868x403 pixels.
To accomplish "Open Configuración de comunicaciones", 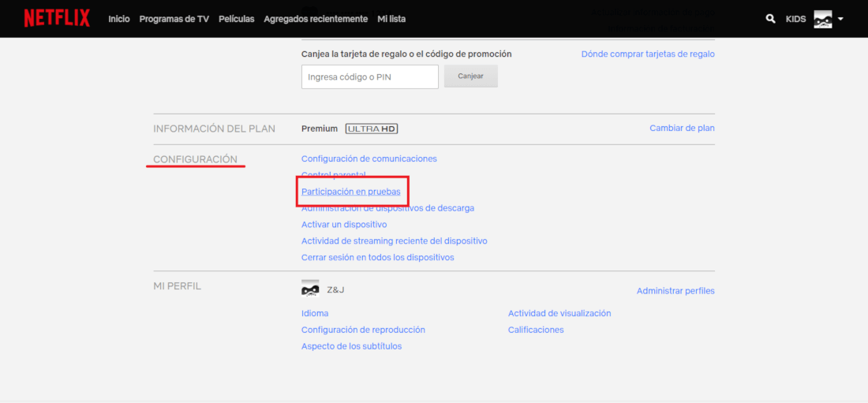I will [369, 159].
